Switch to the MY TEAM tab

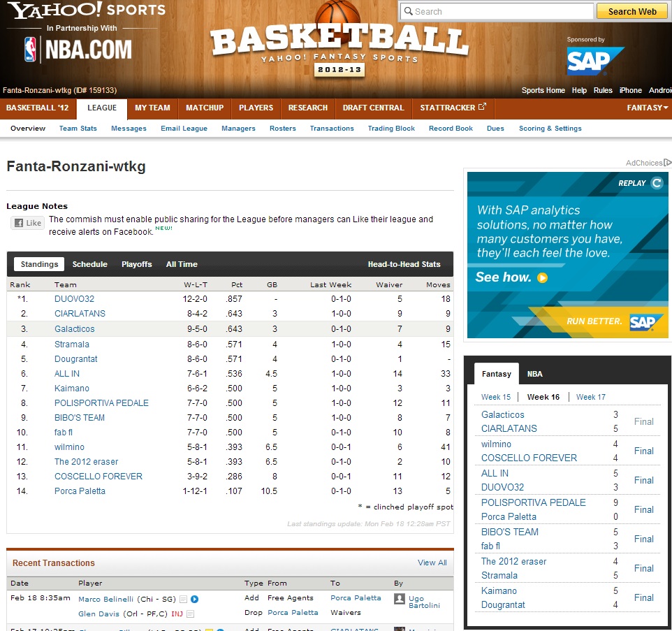click(152, 108)
